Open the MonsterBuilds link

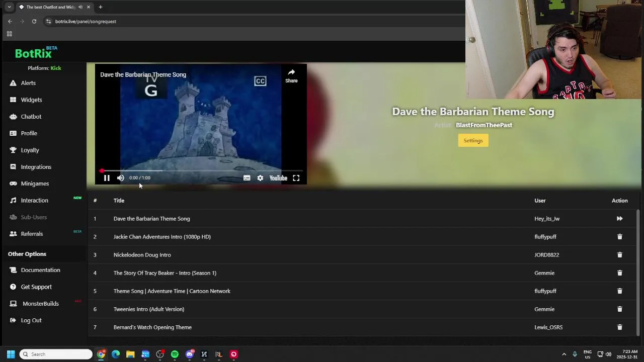click(40, 304)
